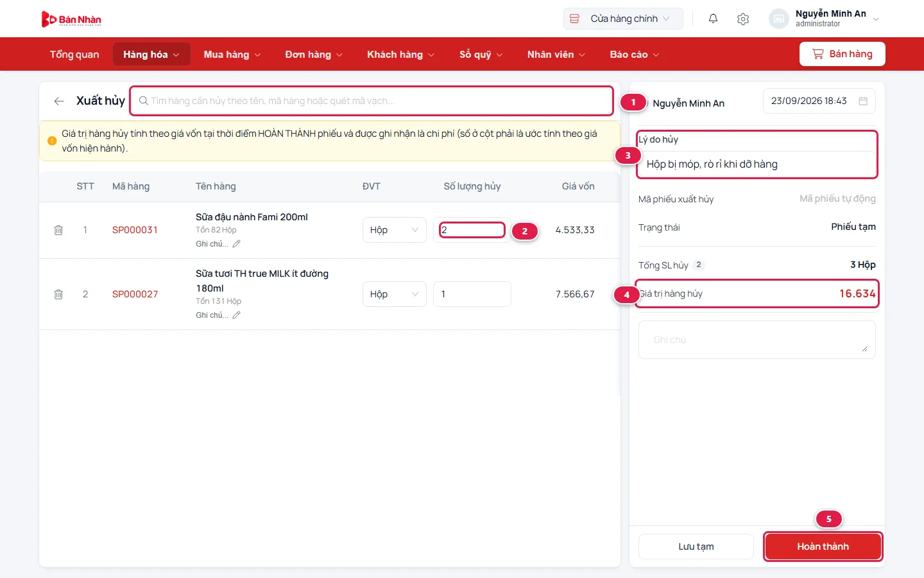Delete row SP000031 with the trash icon
924x578 pixels.
click(x=58, y=230)
